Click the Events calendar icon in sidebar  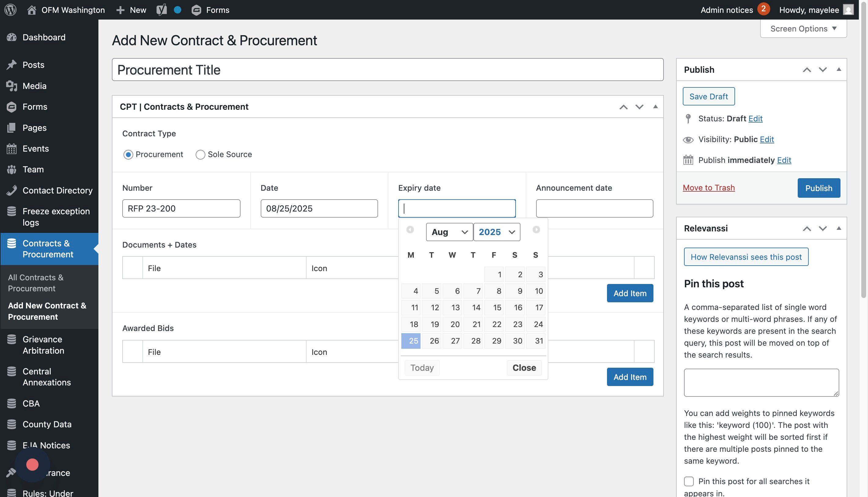pos(12,149)
